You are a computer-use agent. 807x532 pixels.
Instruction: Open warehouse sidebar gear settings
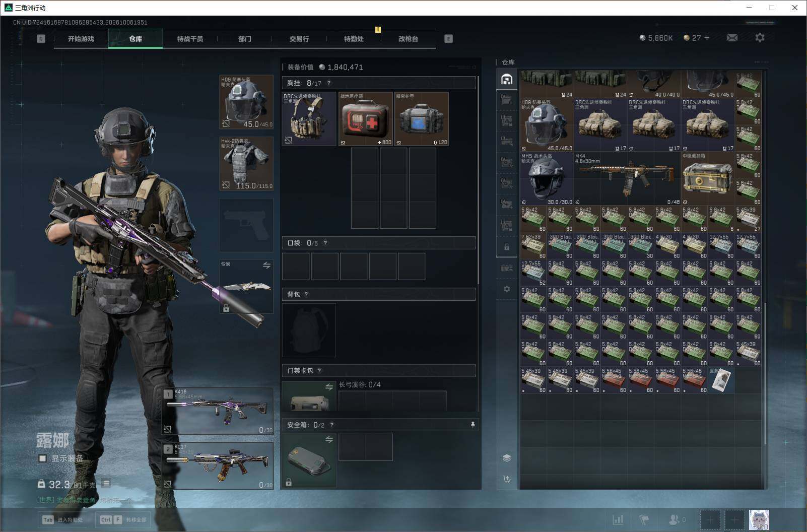(x=507, y=289)
